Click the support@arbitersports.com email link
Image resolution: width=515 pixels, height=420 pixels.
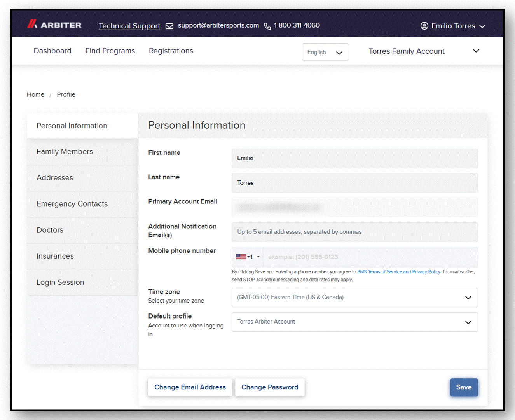click(218, 25)
